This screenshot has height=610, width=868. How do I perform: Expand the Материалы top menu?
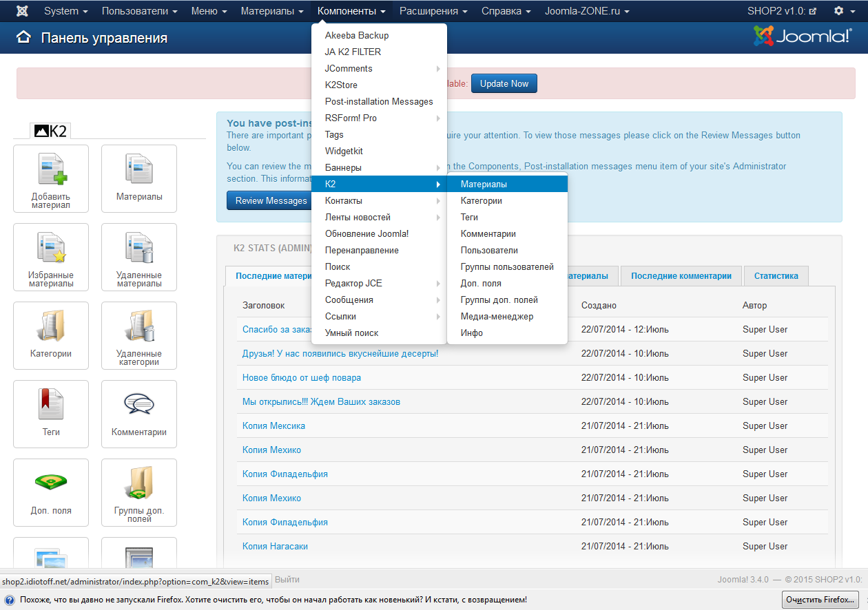(273, 11)
